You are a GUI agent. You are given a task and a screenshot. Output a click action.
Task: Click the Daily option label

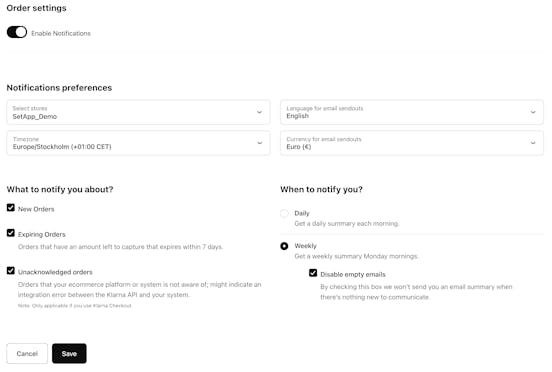tap(302, 213)
